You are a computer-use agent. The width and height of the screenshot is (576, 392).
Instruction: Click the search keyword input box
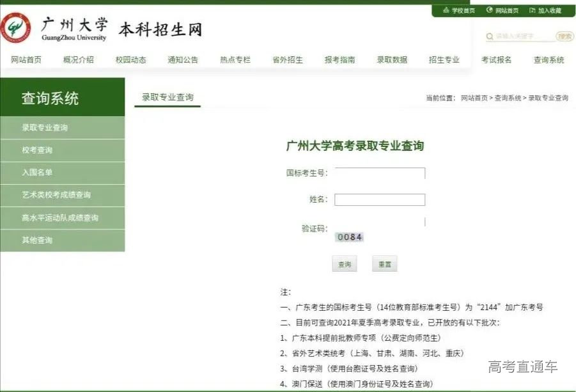pyautogui.click(x=518, y=36)
